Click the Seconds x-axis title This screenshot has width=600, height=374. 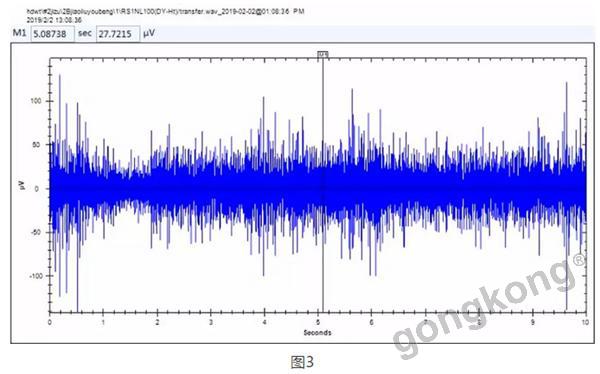tap(318, 332)
